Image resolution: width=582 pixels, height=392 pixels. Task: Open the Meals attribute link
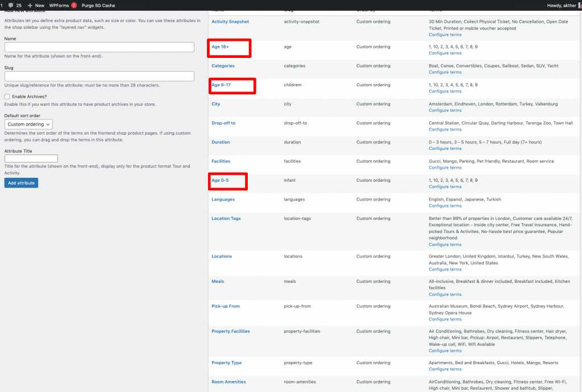218,281
